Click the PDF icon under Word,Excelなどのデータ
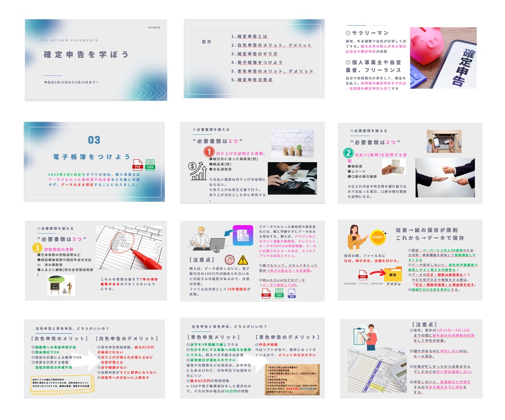The height and width of the screenshot is (420, 505). pyautogui.click(x=266, y=293)
